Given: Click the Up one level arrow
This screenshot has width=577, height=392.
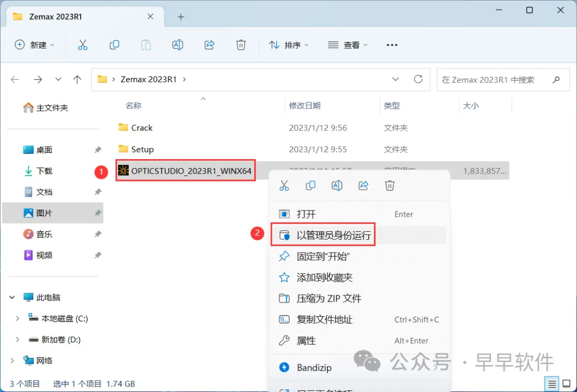Looking at the screenshot, I should coord(77,80).
